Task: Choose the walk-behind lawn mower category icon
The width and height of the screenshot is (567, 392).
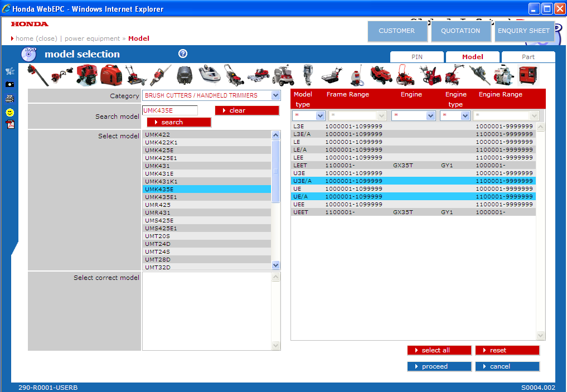Action: (234, 75)
